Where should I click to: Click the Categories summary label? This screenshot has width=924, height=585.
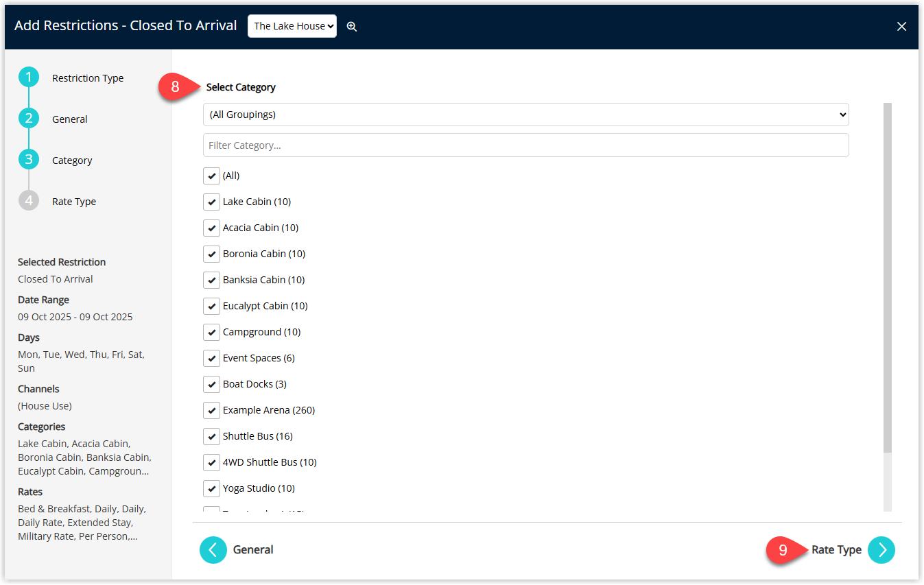[42, 427]
